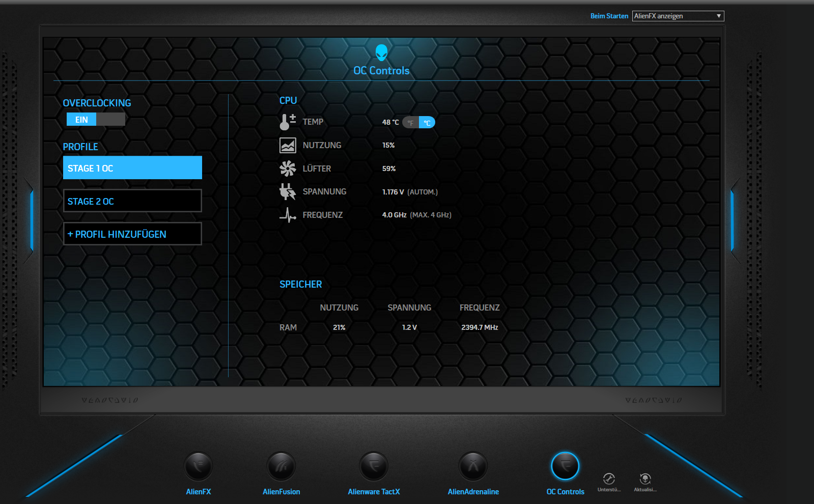Click the voltage value 1.176 V

[x=393, y=192]
